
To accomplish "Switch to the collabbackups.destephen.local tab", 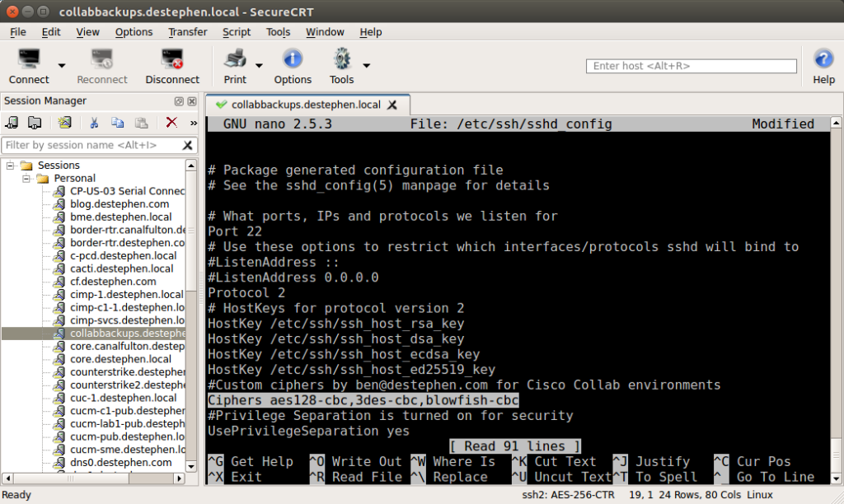I will tap(306, 105).
